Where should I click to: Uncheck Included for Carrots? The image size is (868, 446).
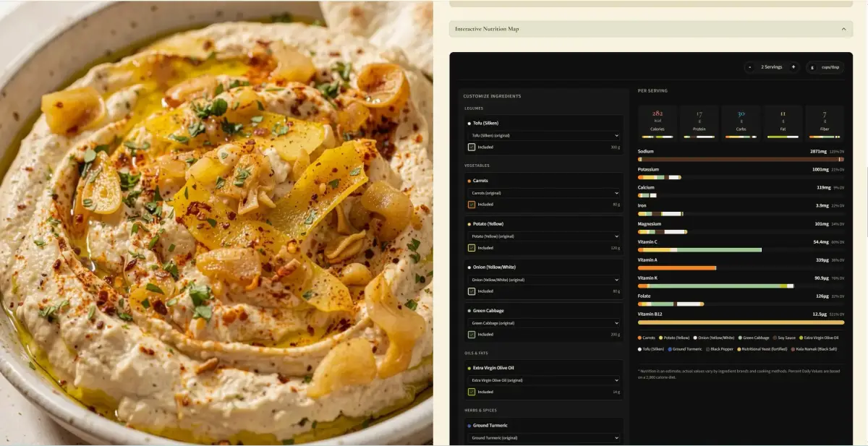click(472, 205)
